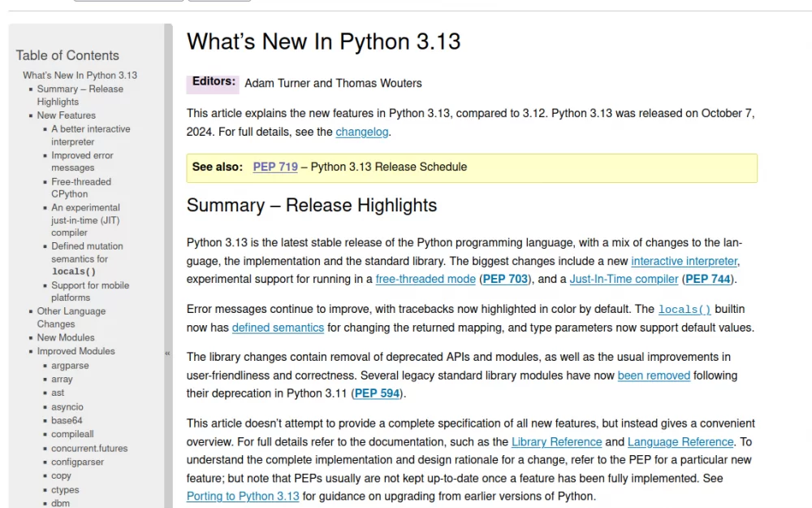The height and width of the screenshot is (508, 812).
Task: Open the Improved Modules section
Action: pos(75,350)
